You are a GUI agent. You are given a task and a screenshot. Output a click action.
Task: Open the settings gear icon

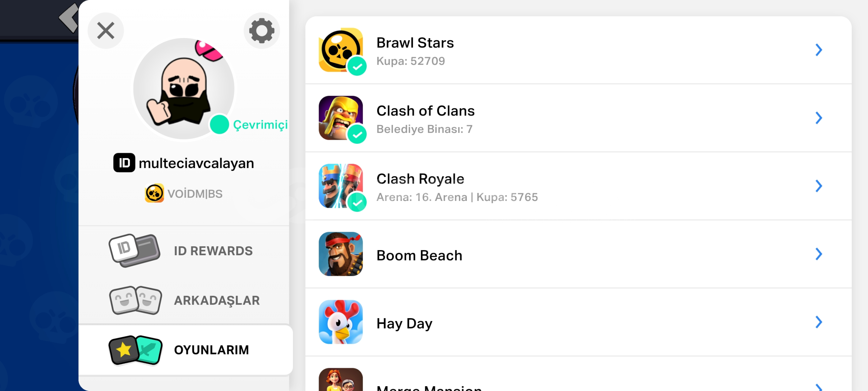(261, 31)
